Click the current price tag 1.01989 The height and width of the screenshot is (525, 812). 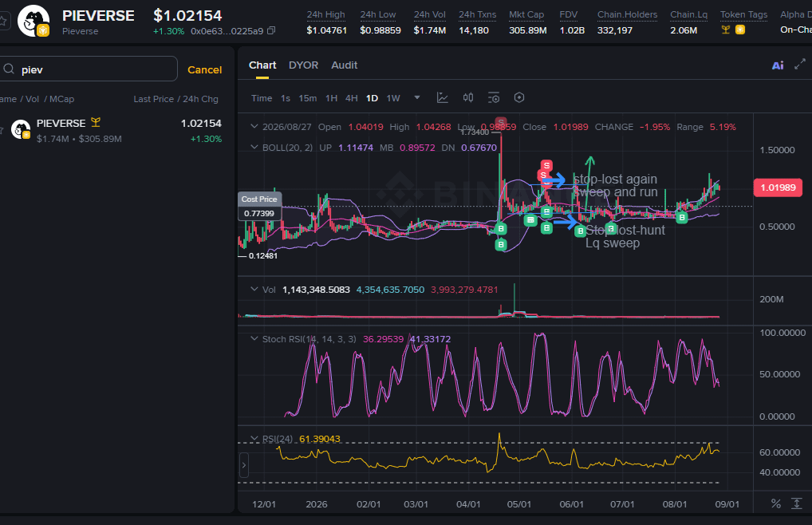778,187
